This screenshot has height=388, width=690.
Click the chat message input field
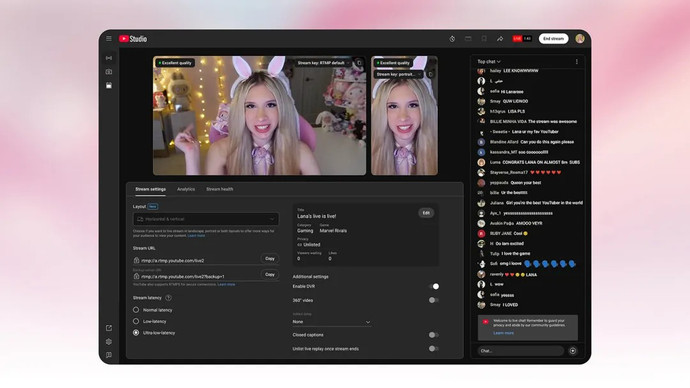click(x=521, y=351)
